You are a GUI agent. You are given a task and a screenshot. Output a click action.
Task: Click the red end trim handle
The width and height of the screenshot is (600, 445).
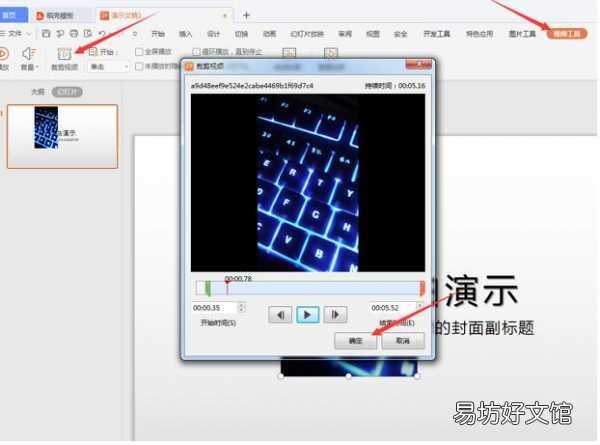point(422,288)
